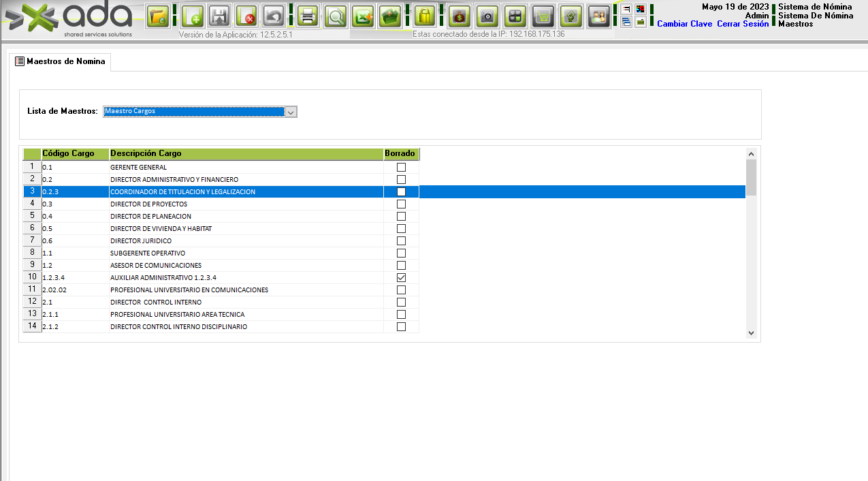
Task: Click the Cerrar Sesión link
Action: coord(743,24)
